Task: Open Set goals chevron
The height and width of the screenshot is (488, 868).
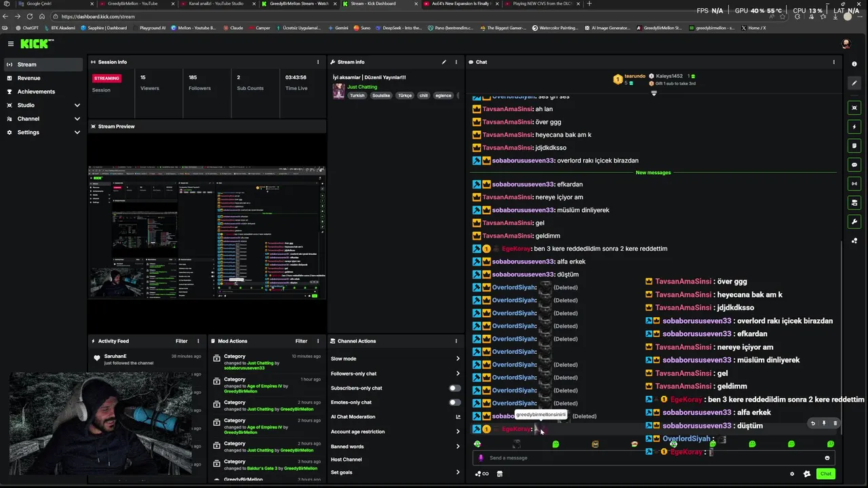Action: (458, 472)
